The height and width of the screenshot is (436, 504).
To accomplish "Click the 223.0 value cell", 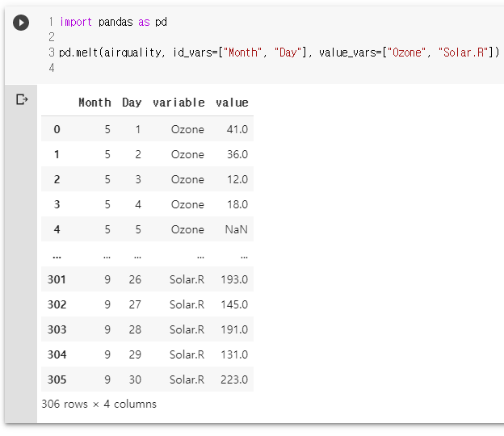I will (234, 379).
